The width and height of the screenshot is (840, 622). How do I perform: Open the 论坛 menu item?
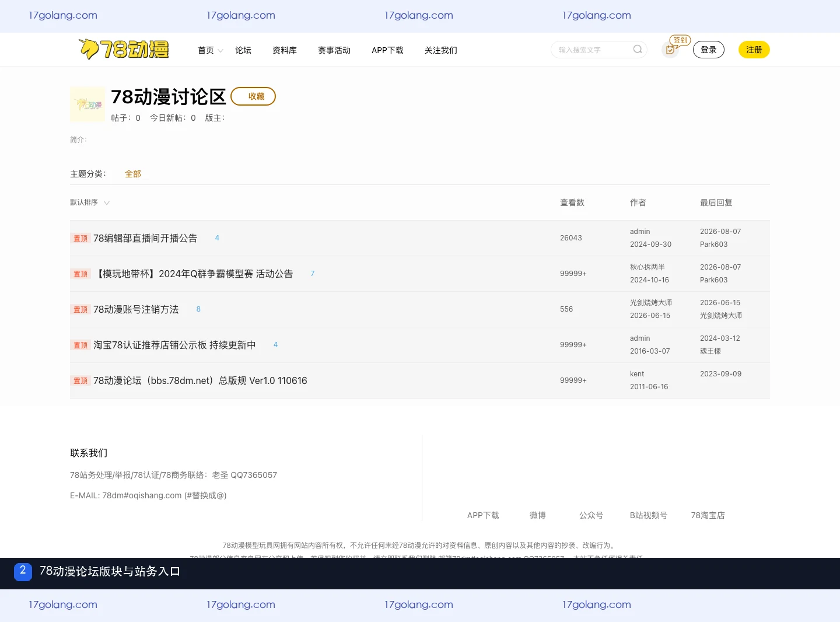tap(243, 50)
